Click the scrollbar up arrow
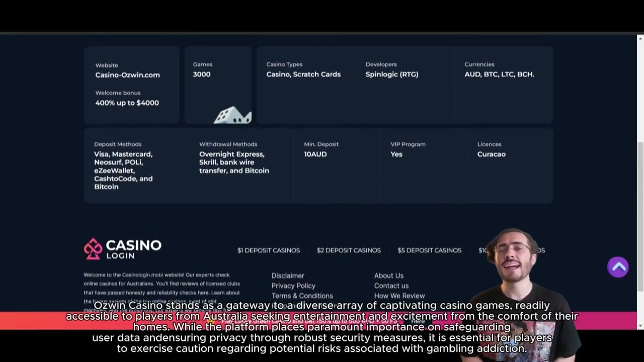This screenshot has width=644, height=362. pyautogui.click(x=640, y=39)
